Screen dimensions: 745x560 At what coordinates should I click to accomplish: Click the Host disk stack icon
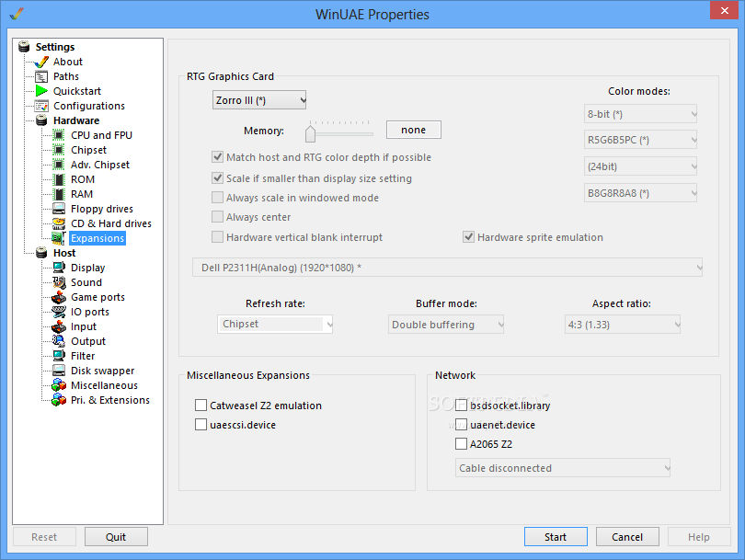pos(41,253)
